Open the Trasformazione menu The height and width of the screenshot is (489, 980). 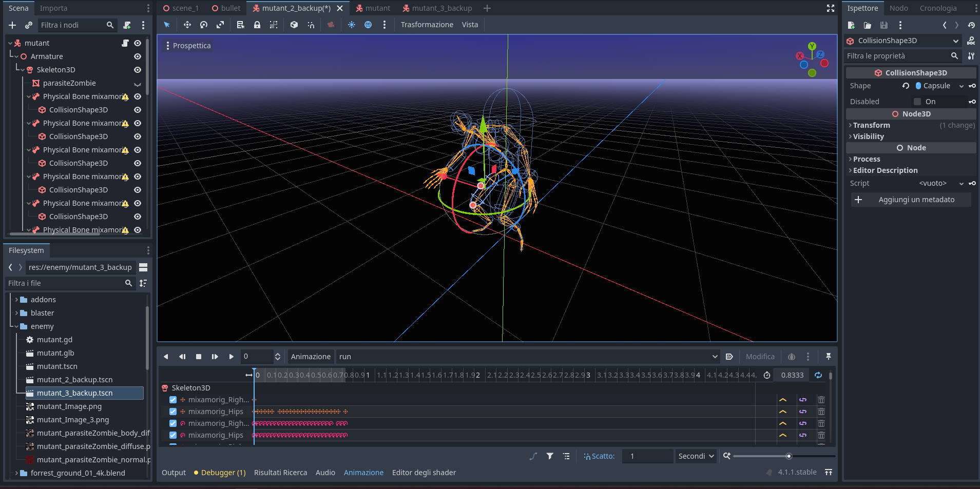(x=427, y=24)
